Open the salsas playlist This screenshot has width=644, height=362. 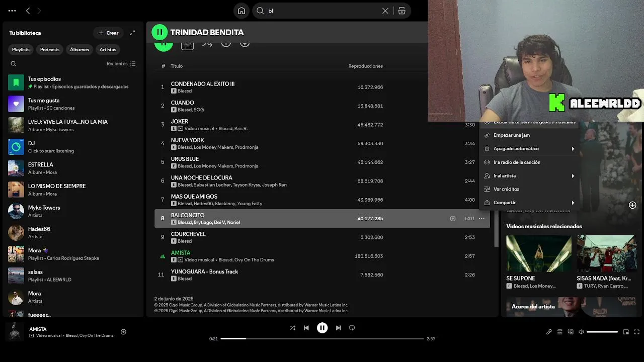tap(73, 276)
